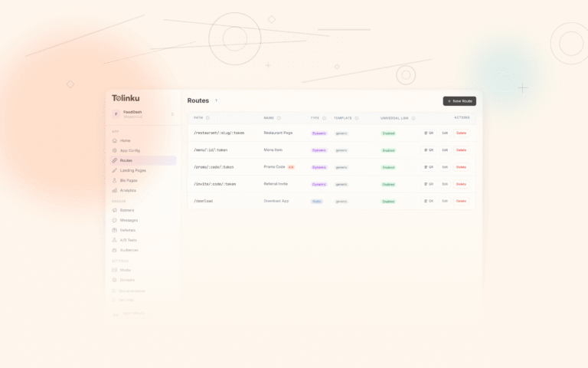Click the Bio Pages person icon
This screenshot has width=588, height=368.
tap(114, 180)
